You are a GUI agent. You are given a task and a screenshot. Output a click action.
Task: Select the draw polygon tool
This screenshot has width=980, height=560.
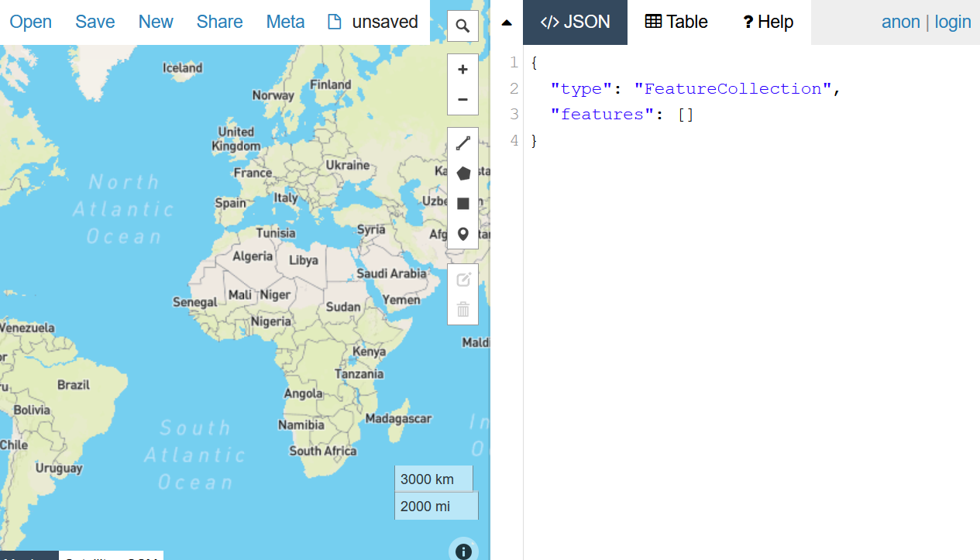tap(463, 173)
